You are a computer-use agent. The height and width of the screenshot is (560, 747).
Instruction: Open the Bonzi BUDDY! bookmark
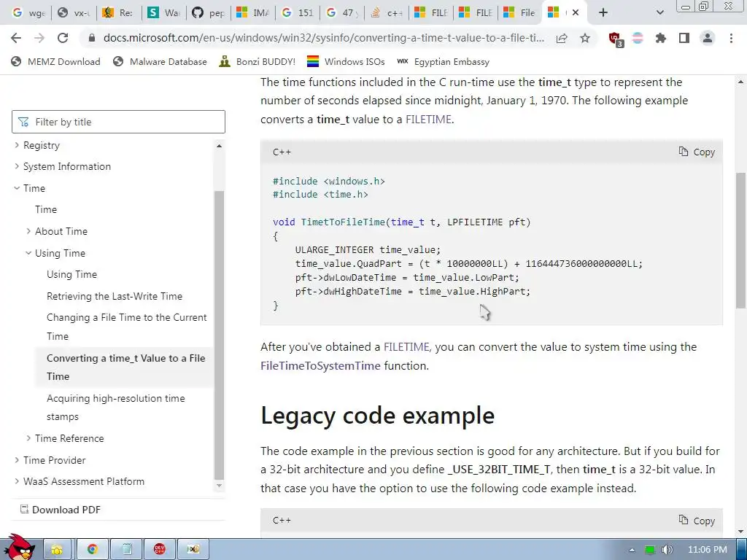(258, 61)
